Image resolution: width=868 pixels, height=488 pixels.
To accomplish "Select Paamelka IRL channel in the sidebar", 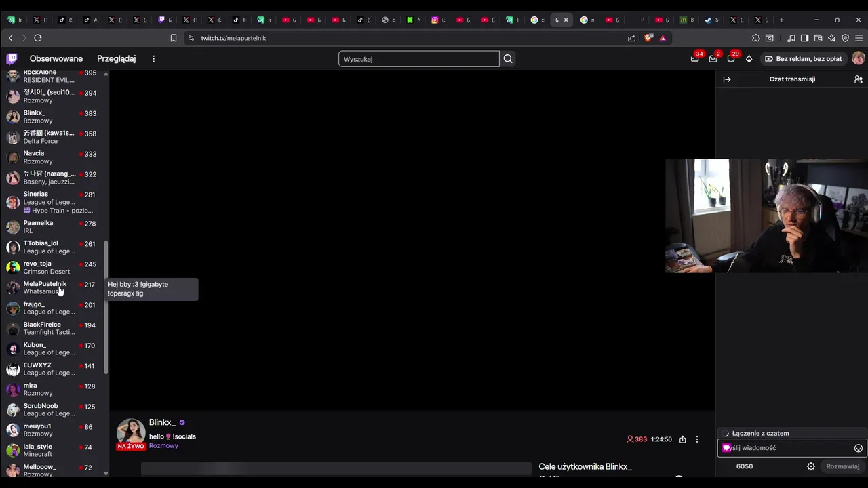I will pos(54,226).
